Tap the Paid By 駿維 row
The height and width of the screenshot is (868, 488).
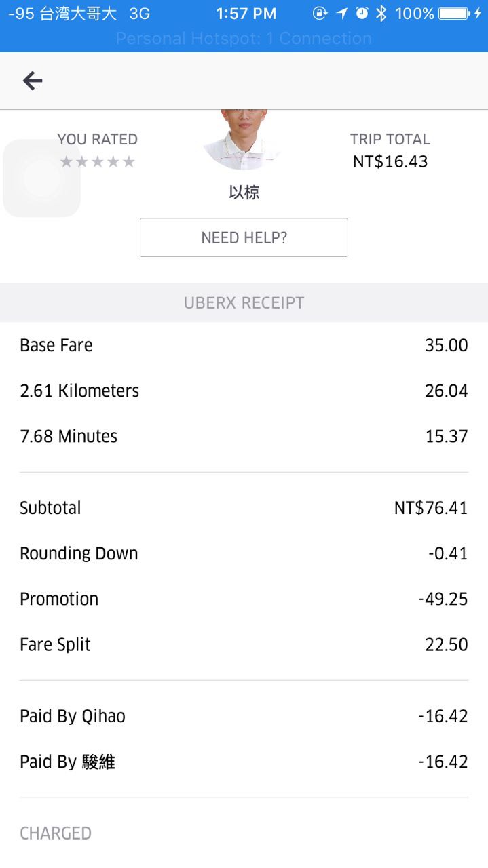(x=244, y=762)
